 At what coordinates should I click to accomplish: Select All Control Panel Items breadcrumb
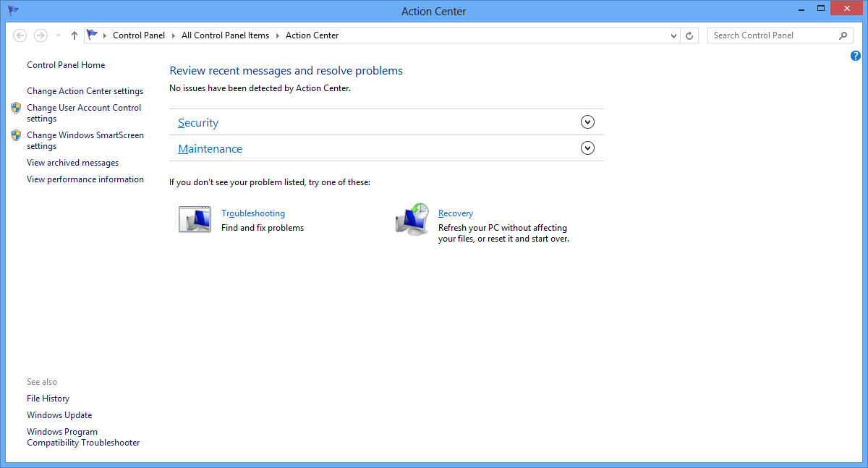coord(225,35)
